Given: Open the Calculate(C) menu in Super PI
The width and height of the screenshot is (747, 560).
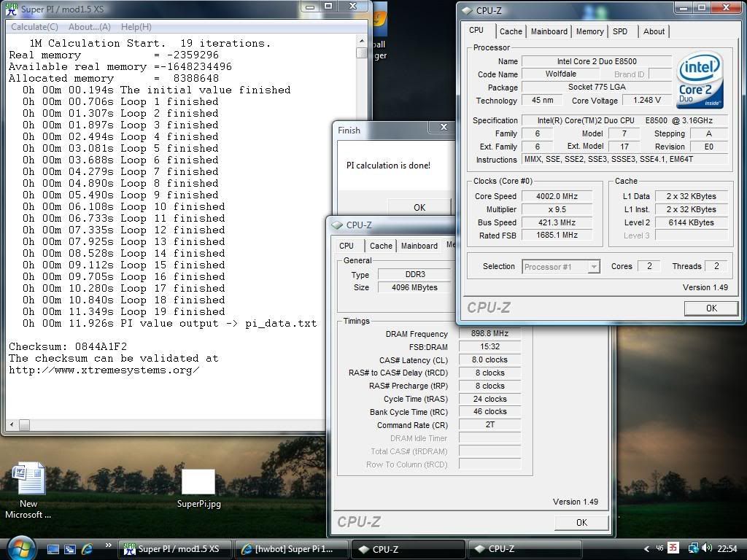Looking at the screenshot, I should tap(34, 27).
